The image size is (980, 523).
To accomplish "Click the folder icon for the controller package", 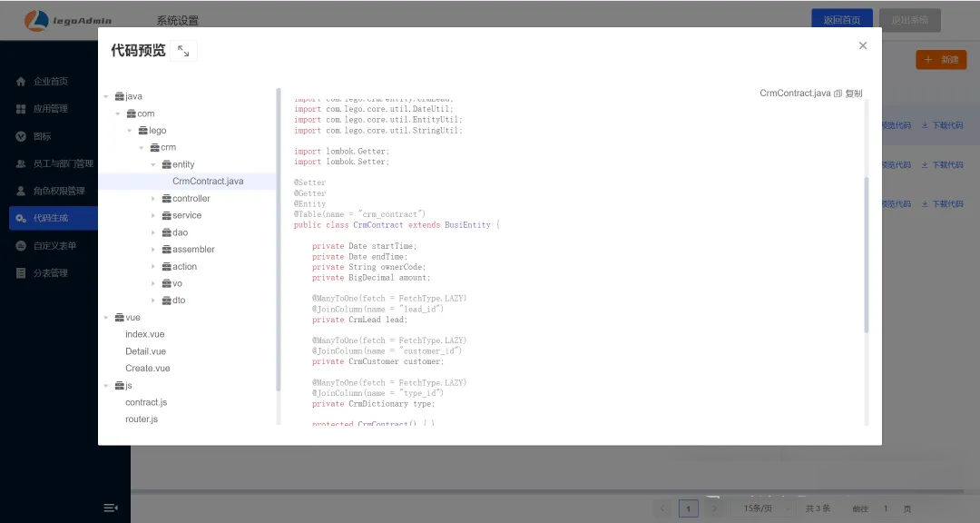I will point(166,199).
